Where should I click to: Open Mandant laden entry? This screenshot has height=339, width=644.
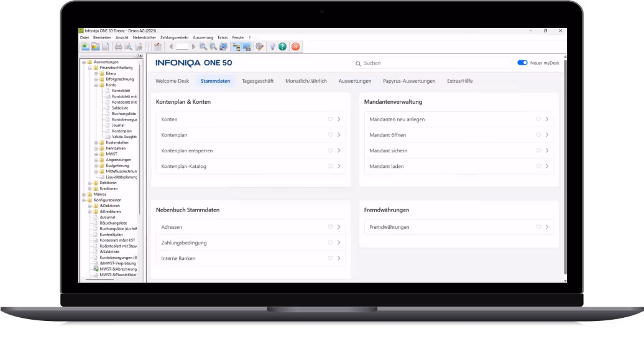459,167
